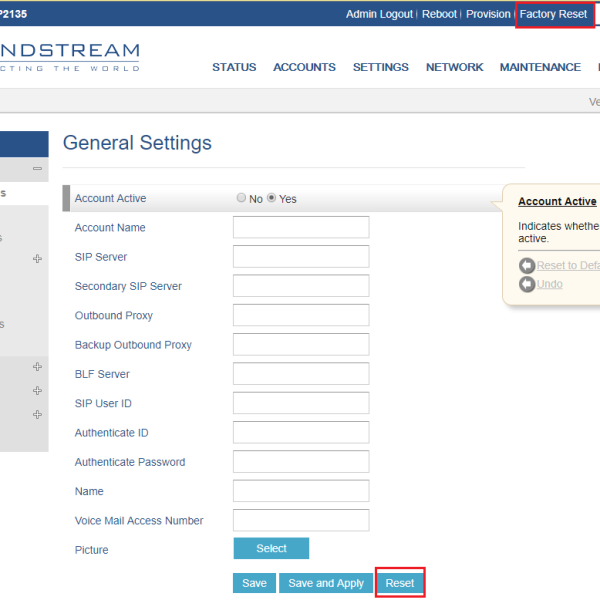Click the Provision link
The width and height of the screenshot is (600, 600).
pyautogui.click(x=488, y=15)
